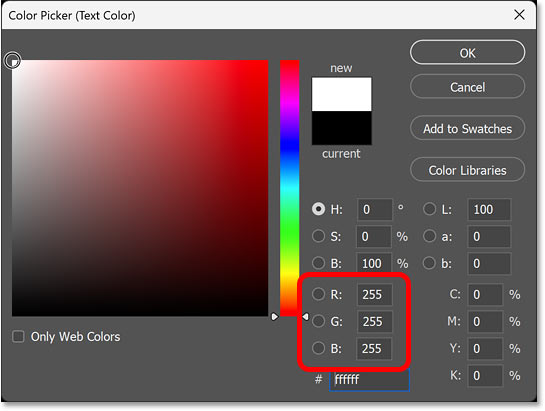545x411 pixels.
Task: Click the circular color field selector marker
Action: (13, 61)
